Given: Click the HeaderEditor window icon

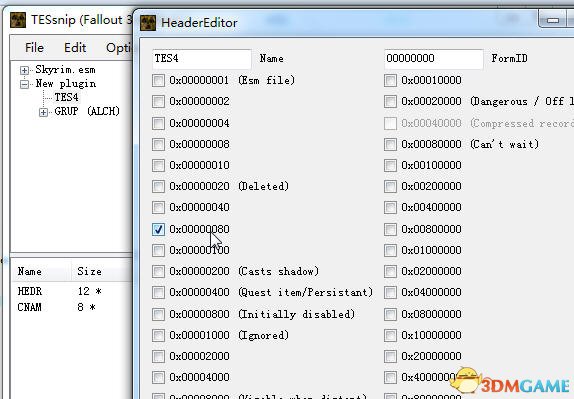Looking at the screenshot, I should 148,23.
